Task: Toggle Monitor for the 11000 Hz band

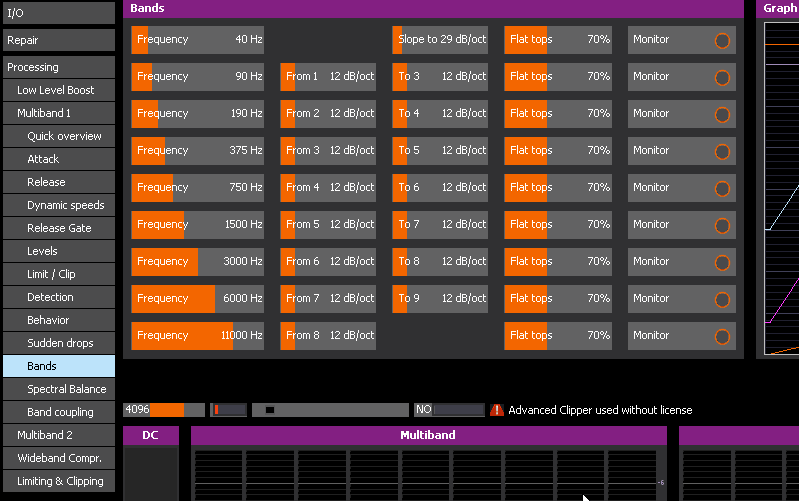Action: coord(722,337)
